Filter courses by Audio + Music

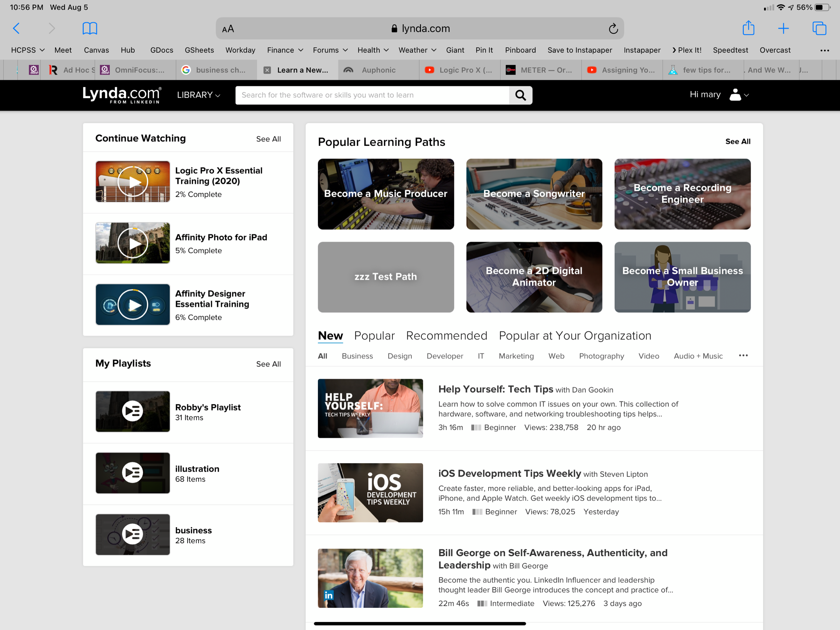point(698,356)
